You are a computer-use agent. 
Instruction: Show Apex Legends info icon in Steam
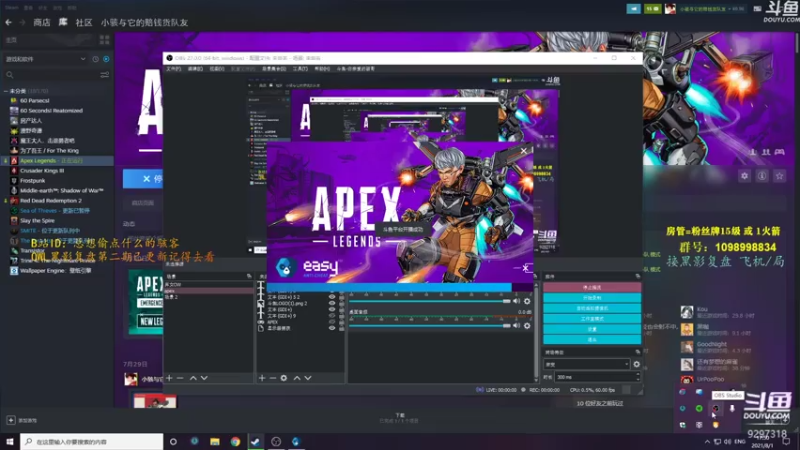[762, 176]
